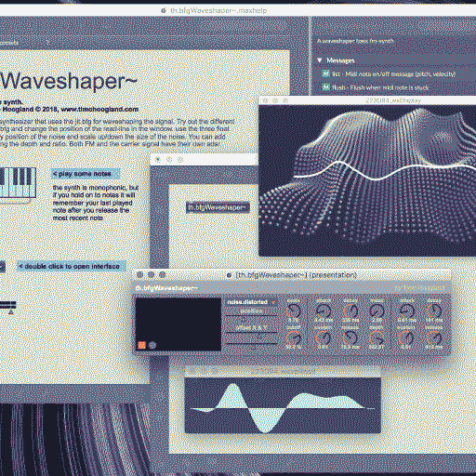
Task: Open the noise.distorted dropdown menu
Action: 251,302
